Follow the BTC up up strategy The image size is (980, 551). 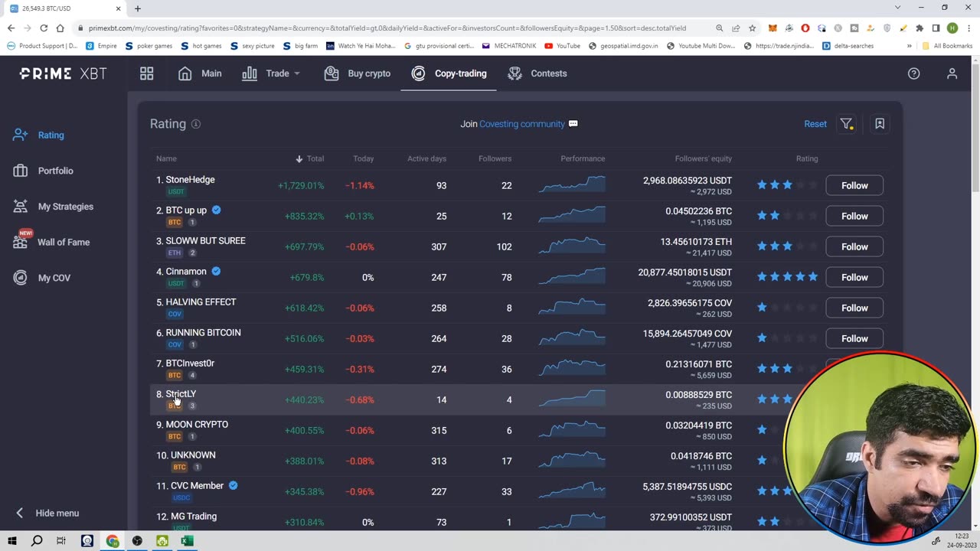[854, 216]
